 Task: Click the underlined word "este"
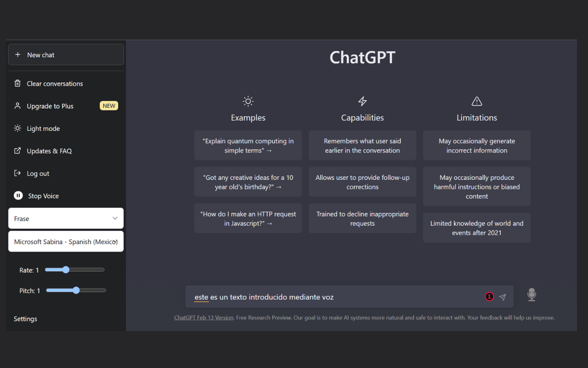click(x=201, y=297)
